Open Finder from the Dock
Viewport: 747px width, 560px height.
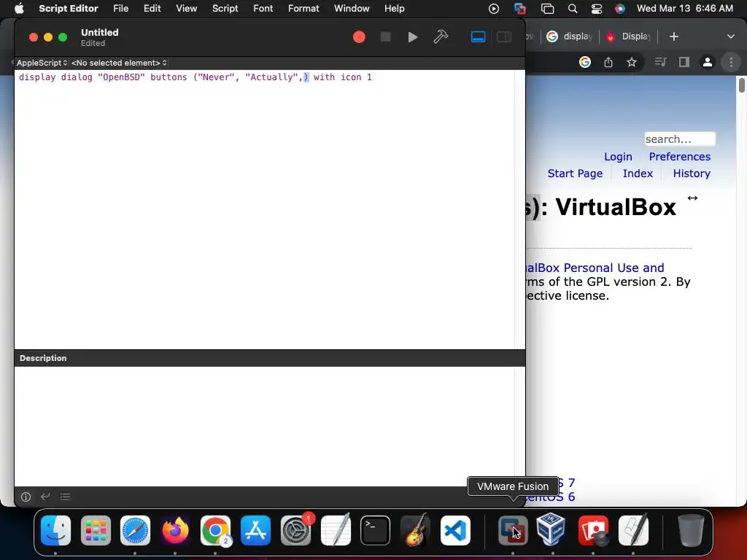[x=55, y=530]
